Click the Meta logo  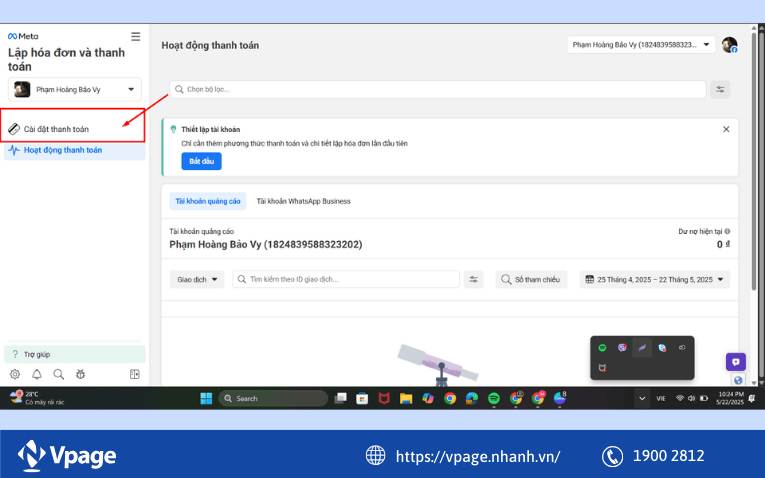(23, 36)
